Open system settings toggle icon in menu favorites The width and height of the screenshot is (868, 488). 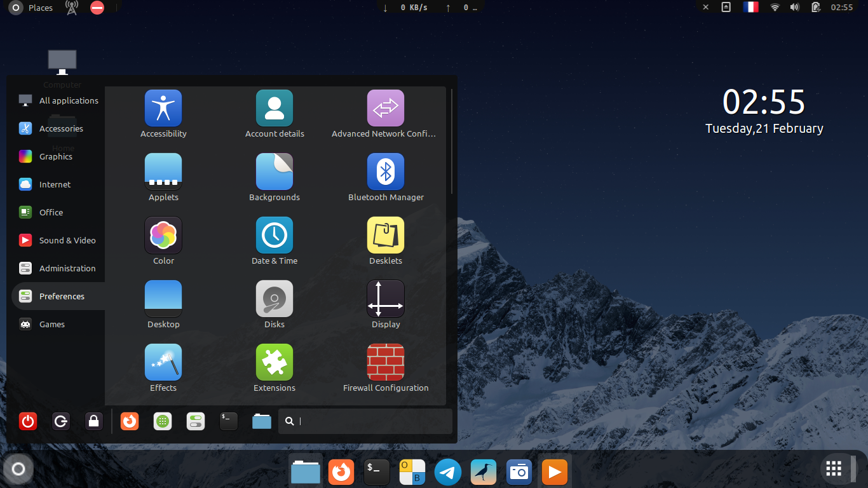196,421
